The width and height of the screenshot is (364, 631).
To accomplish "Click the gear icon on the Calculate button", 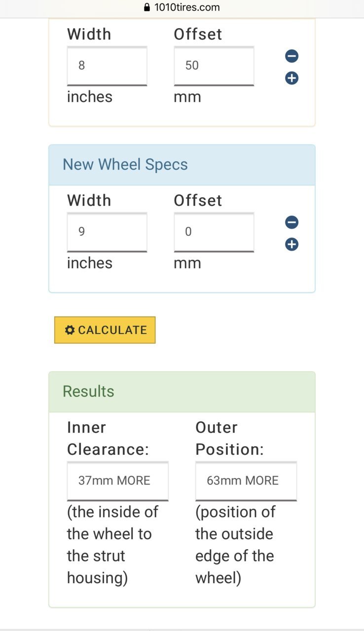I will 70,330.
